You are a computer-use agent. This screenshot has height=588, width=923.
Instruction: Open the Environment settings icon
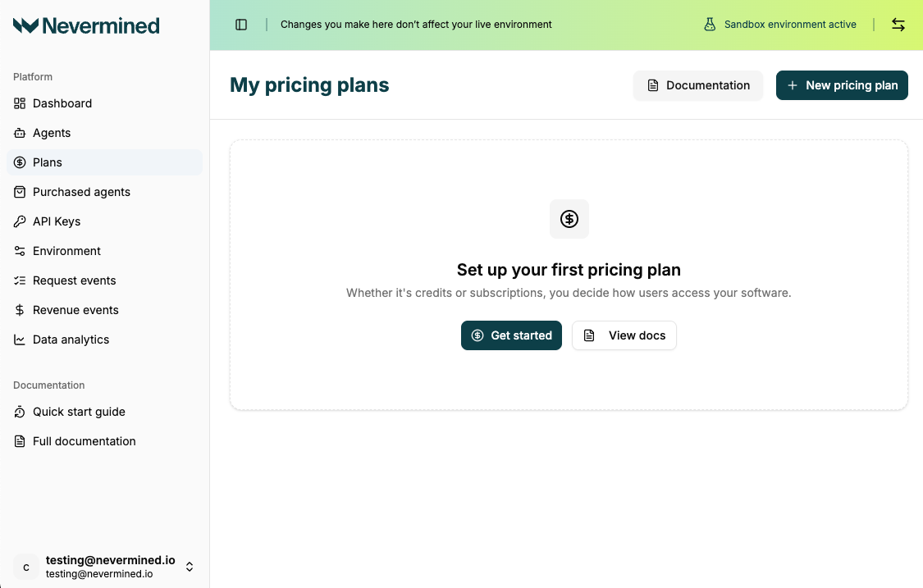click(19, 251)
